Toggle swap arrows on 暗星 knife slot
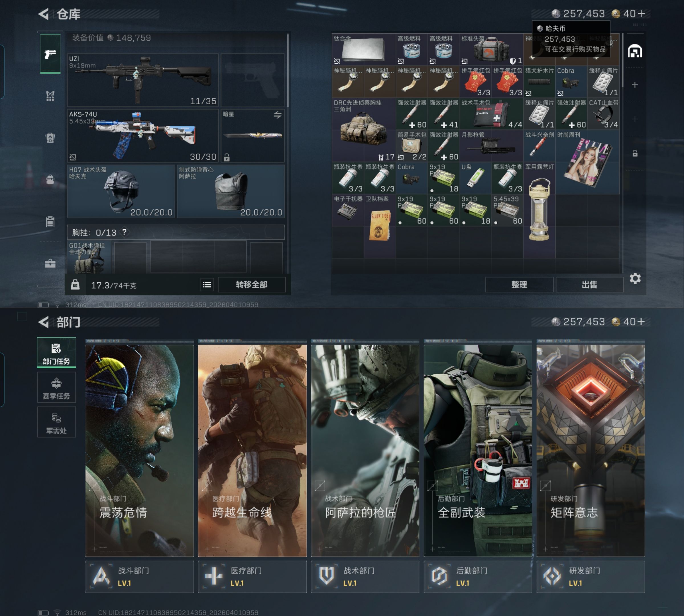 277,115
